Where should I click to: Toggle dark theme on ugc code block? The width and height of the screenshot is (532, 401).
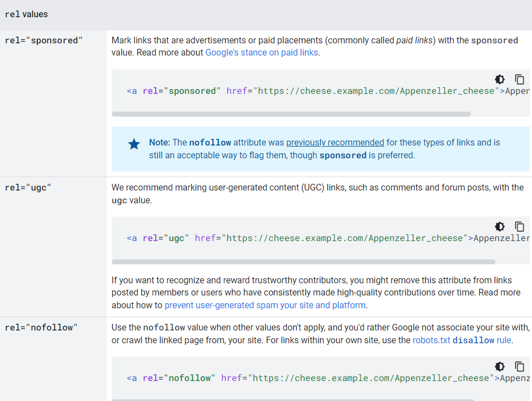coord(499,227)
